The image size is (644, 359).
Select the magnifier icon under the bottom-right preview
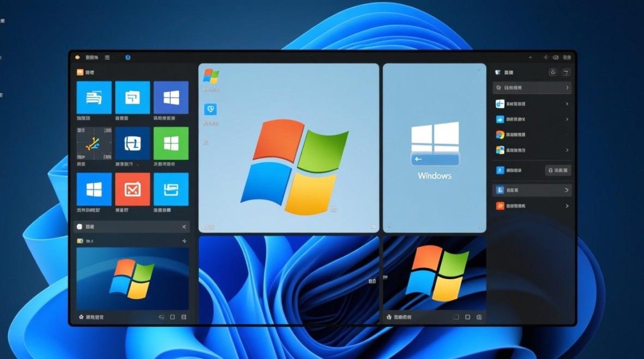coord(479,317)
